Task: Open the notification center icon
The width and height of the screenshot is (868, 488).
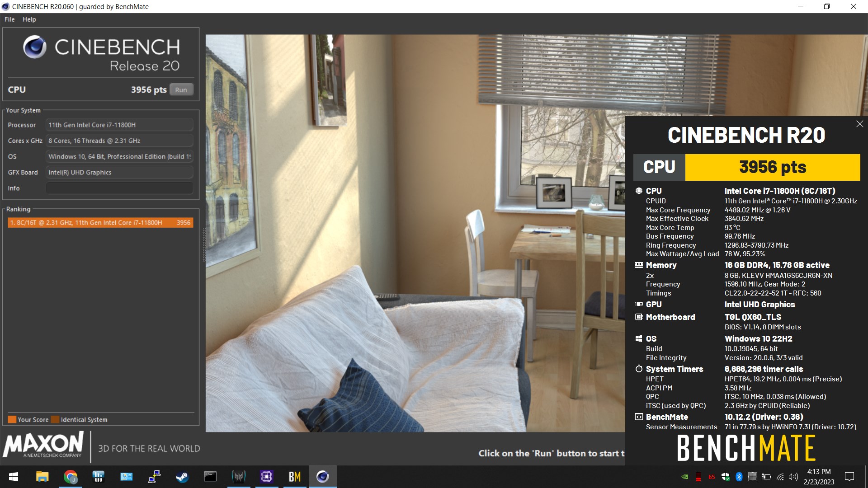Action: (x=849, y=477)
